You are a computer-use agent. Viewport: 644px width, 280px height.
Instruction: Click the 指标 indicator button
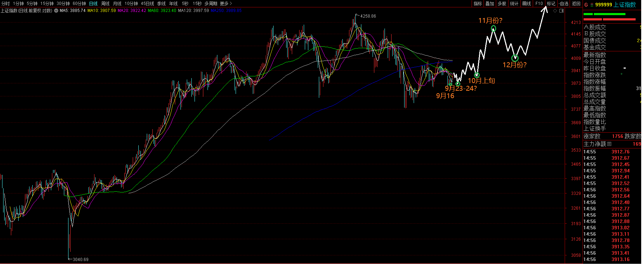478,4
